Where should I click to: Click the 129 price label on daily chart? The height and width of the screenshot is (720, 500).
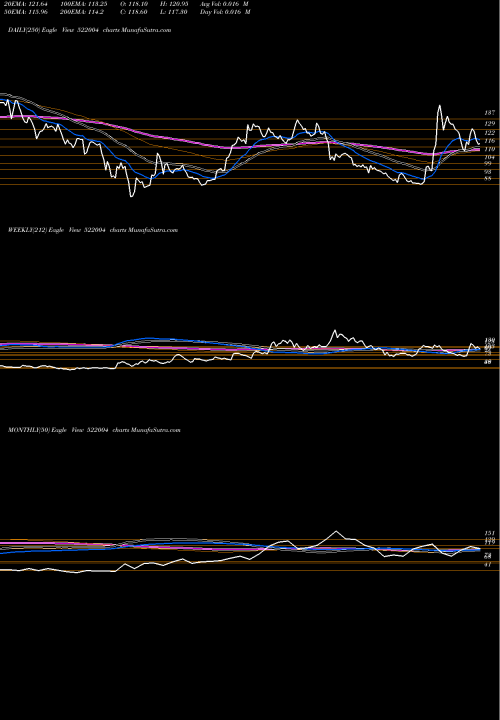click(x=489, y=124)
